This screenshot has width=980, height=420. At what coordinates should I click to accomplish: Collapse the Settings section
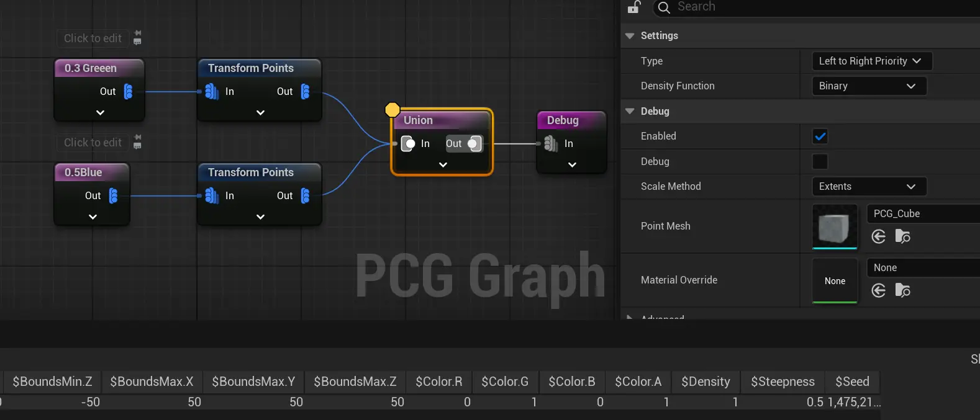click(x=630, y=36)
